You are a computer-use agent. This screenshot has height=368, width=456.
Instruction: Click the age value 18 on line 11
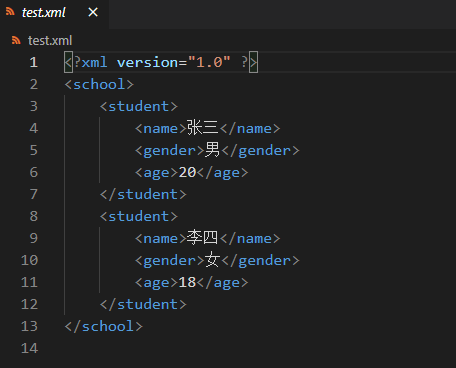click(187, 282)
